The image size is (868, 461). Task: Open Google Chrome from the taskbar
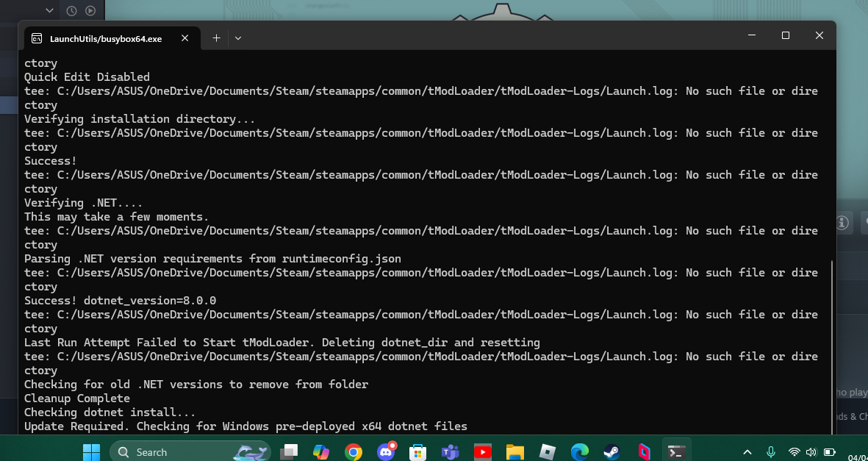[x=354, y=451]
